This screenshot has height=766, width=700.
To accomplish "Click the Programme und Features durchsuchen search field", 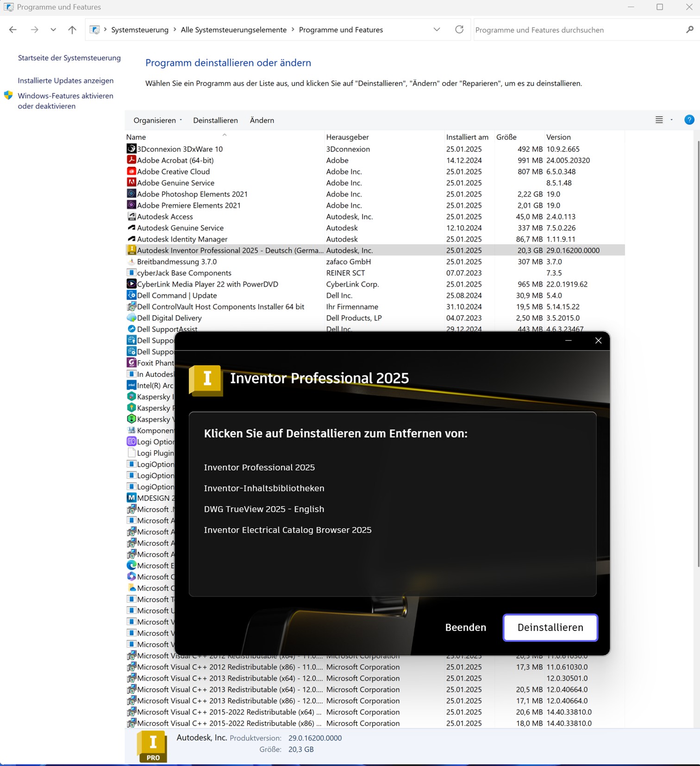I will coord(579,30).
